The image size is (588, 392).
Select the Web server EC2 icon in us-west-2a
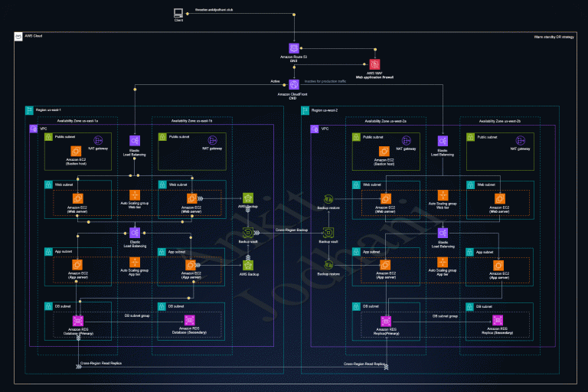[x=386, y=198]
